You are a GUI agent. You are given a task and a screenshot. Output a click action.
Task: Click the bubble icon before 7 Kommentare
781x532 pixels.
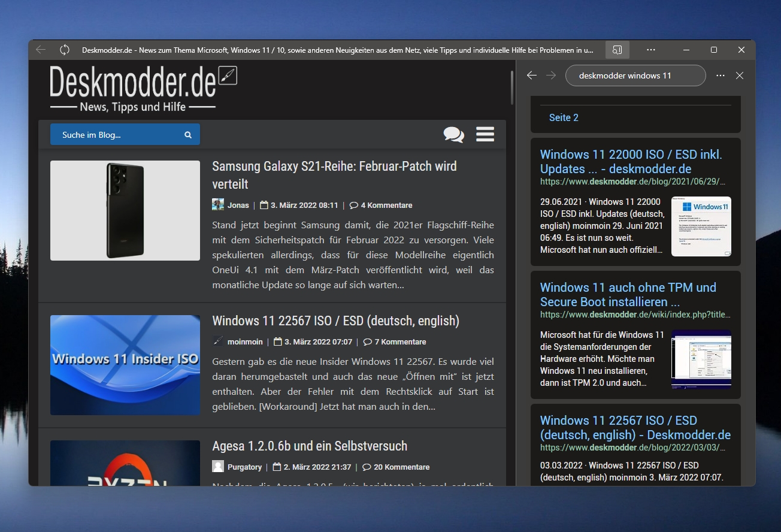pyautogui.click(x=367, y=341)
